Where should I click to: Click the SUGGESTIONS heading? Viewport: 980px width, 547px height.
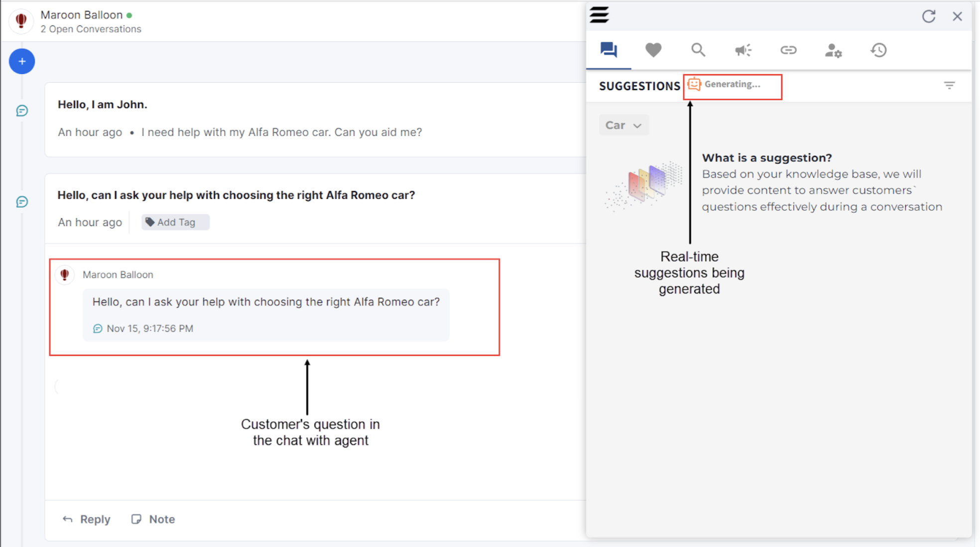(639, 86)
